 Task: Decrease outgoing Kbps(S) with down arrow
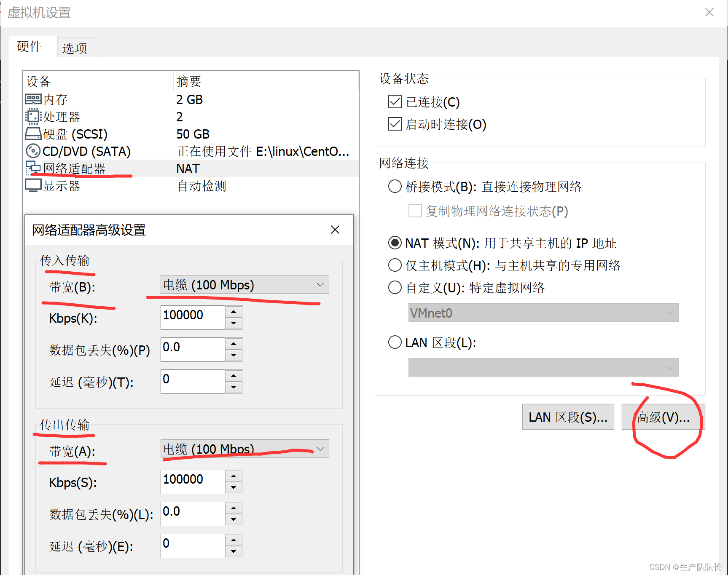tap(234, 487)
